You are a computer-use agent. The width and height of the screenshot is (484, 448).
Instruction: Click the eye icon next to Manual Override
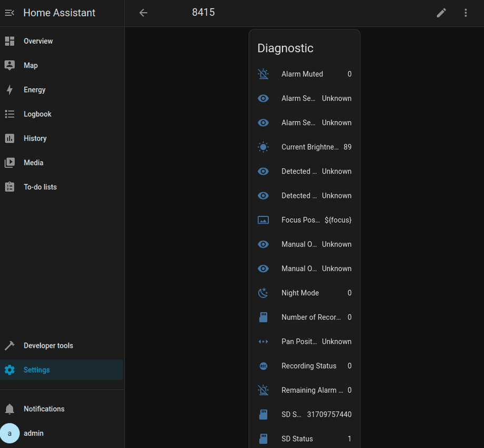click(263, 244)
